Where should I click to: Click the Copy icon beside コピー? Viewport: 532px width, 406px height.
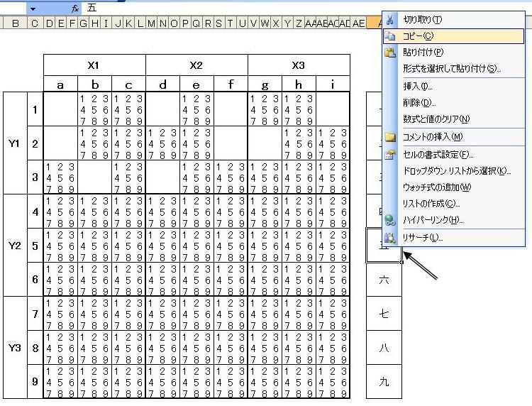click(x=389, y=36)
